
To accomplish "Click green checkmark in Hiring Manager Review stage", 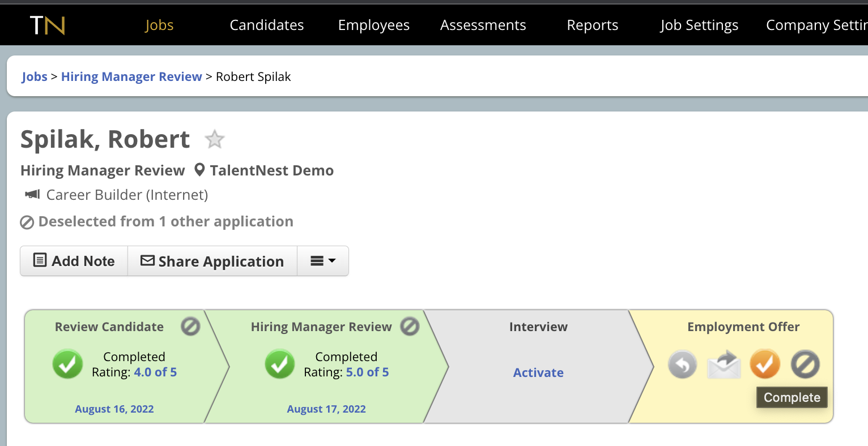I will 280,364.
